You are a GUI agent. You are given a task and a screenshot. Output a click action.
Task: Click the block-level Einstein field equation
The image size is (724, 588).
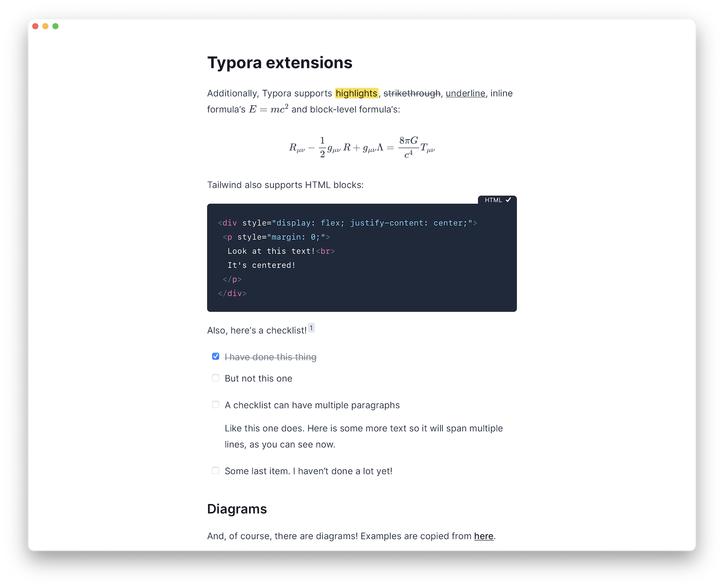click(x=362, y=147)
